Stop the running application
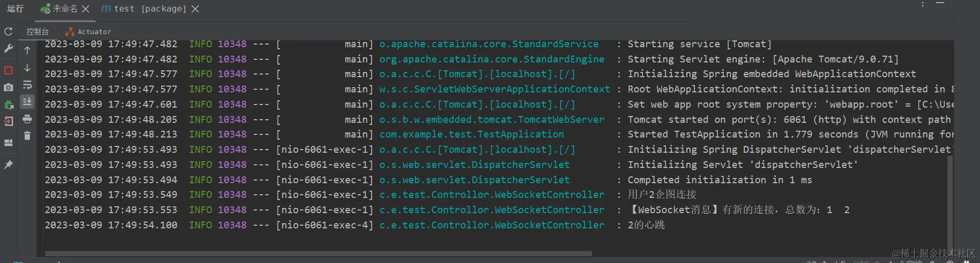 (x=8, y=70)
